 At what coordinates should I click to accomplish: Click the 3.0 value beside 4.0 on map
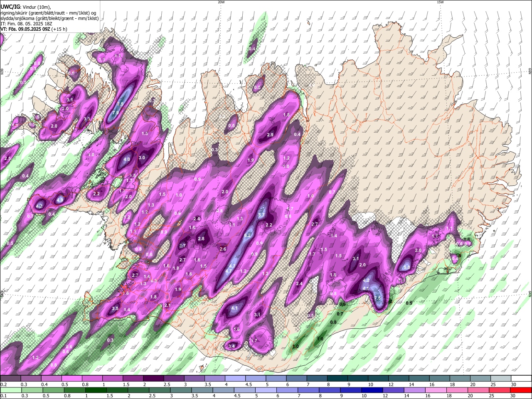[142, 158]
